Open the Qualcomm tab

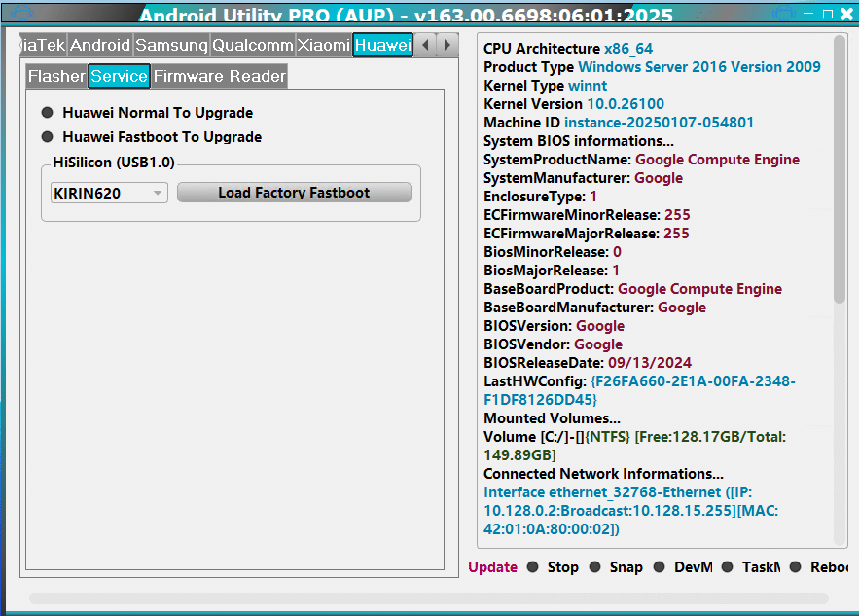(252, 46)
